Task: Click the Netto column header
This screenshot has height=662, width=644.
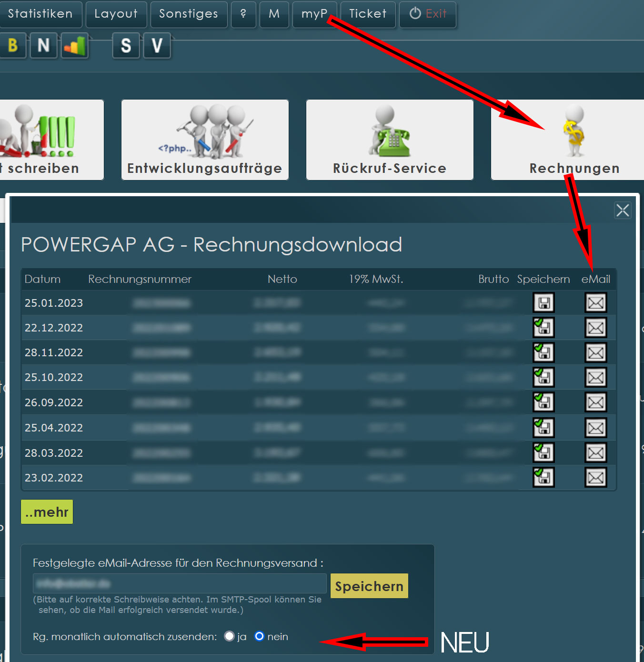Action: click(x=282, y=279)
